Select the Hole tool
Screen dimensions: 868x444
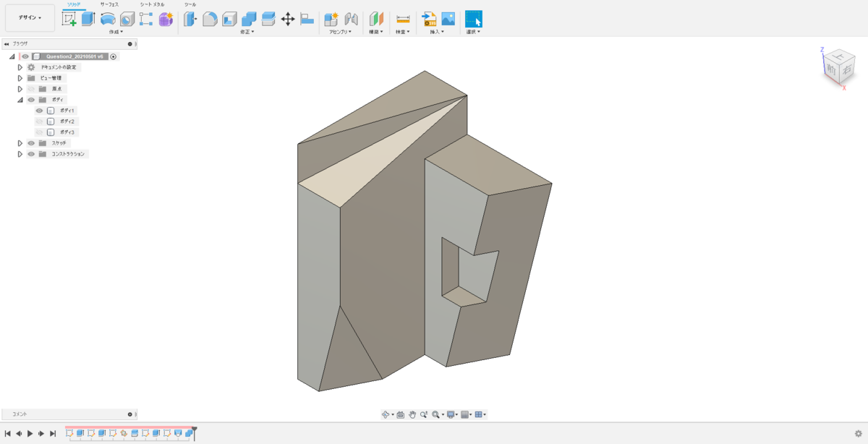coord(127,19)
